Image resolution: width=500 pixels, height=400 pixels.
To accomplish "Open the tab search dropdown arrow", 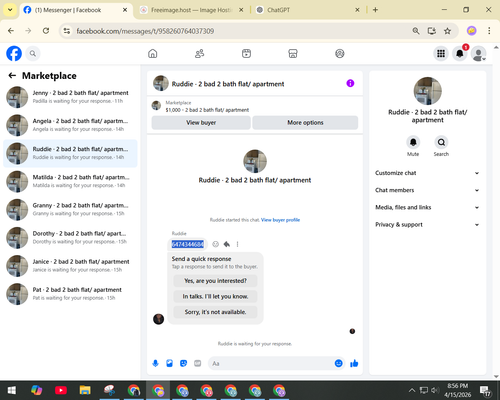I will 10,10.
